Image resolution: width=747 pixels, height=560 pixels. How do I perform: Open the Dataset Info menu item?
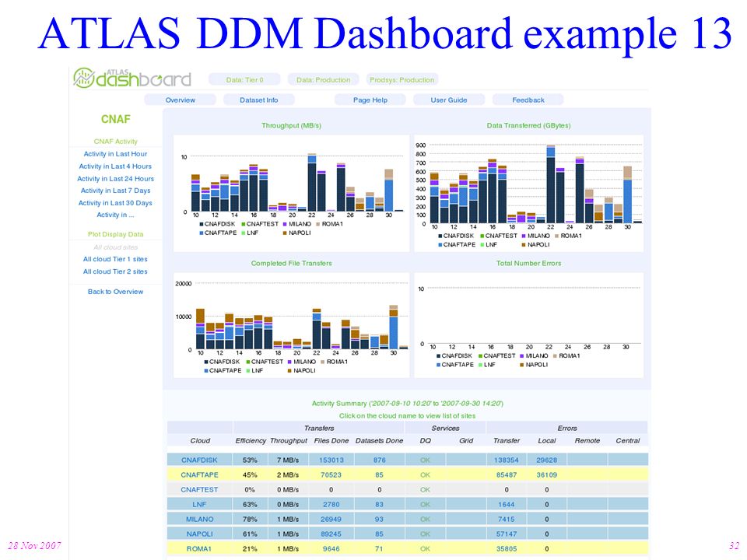coord(258,100)
